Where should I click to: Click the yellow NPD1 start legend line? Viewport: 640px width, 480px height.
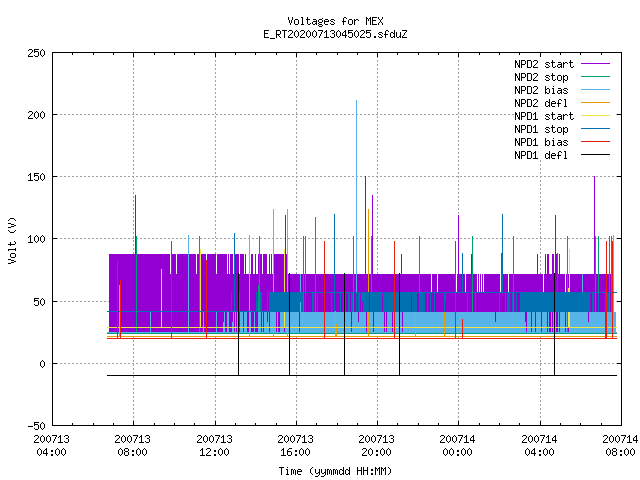point(595,116)
